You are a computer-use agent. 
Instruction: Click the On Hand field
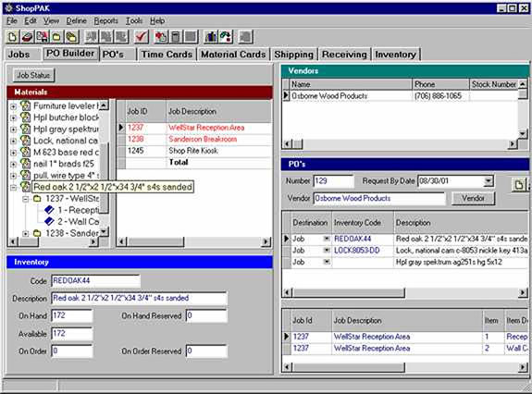click(x=71, y=315)
